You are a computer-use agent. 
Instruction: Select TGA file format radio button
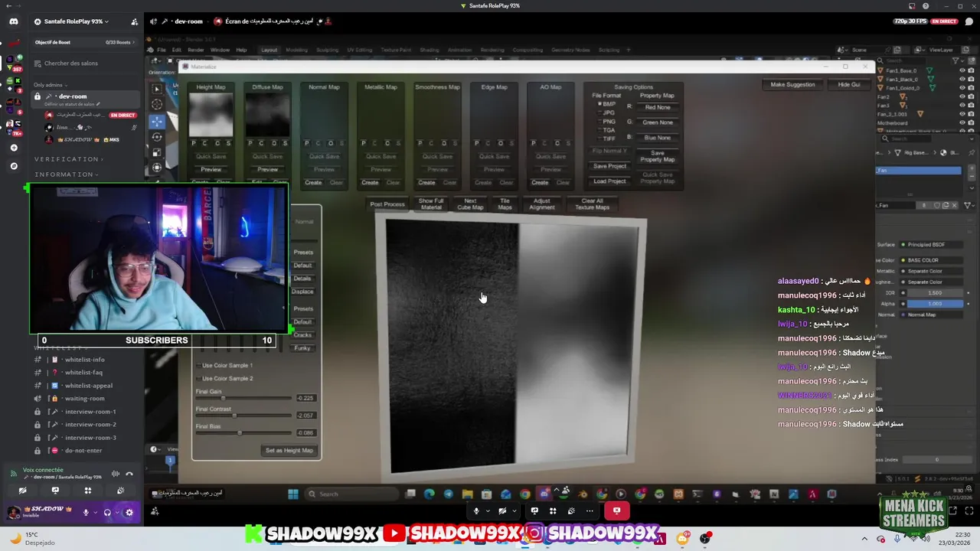click(x=599, y=130)
